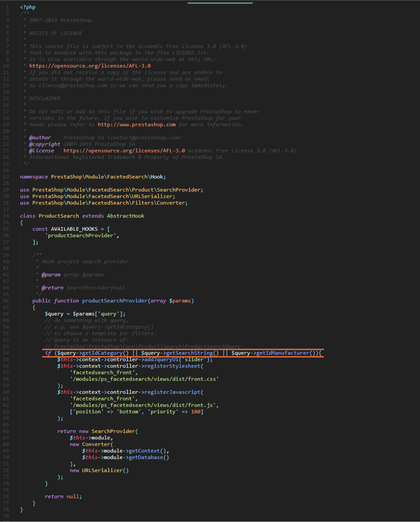
Task: Click the opensource.org link after the @license tag
Action: tap(124, 151)
